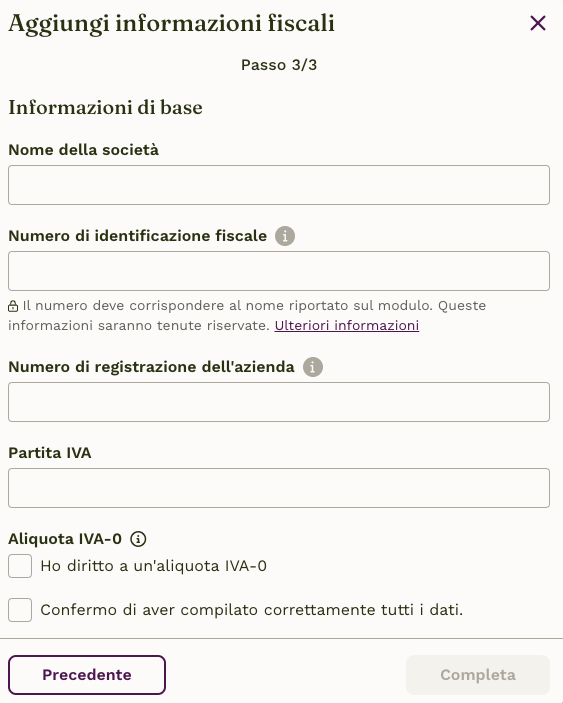Click the Informazioni di base heading
Screen dimensions: 563x703
(x=105, y=107)
